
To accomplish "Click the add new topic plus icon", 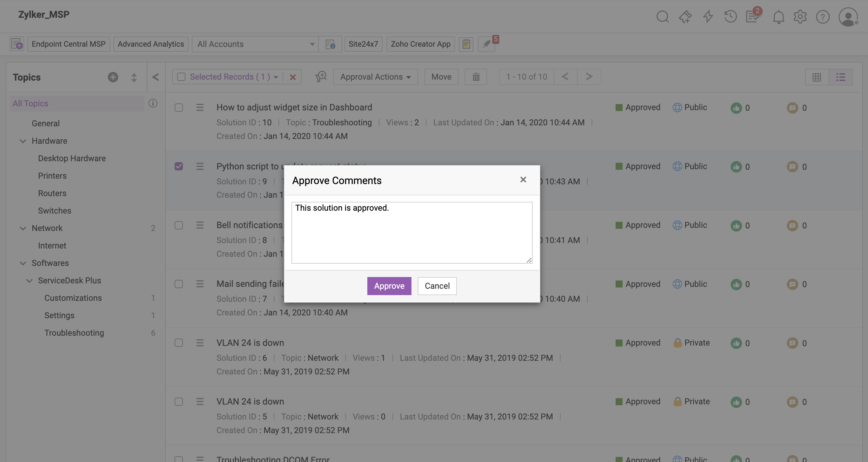I will pos(113,77).
